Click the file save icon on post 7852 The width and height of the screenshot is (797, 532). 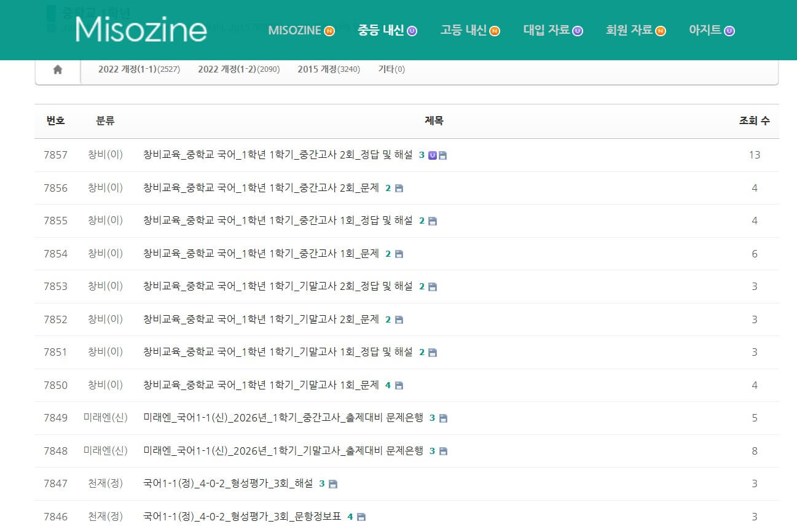(x=399, y=320)
